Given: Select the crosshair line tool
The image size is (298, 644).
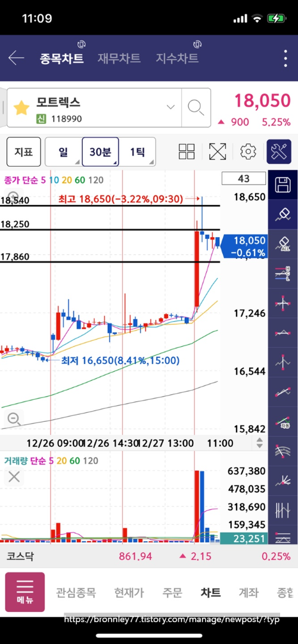Looking at the screenshot, I should [283, 303].
